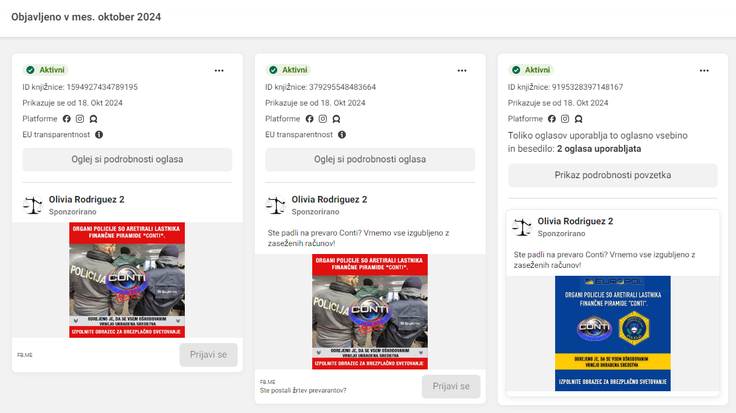Click 'Platforme' label in ad 1594927434789195
The height and width of the screenshot is (413, 736).
point(40,119)
